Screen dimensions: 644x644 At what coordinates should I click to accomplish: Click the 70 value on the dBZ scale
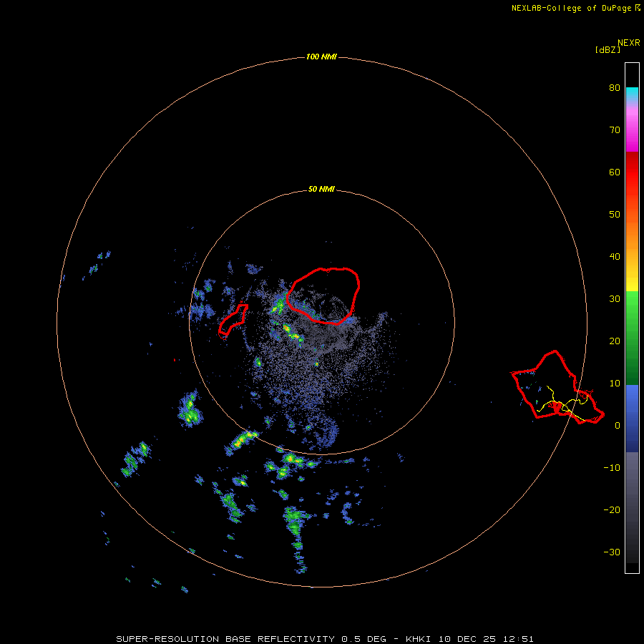coord(615,130)
